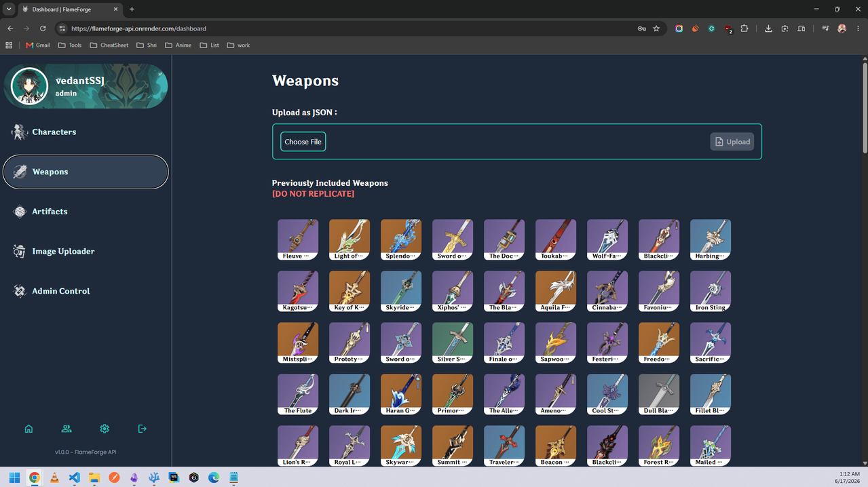
Task: Click the Aquila F weapon card
Action: click(x=556, y=291)
